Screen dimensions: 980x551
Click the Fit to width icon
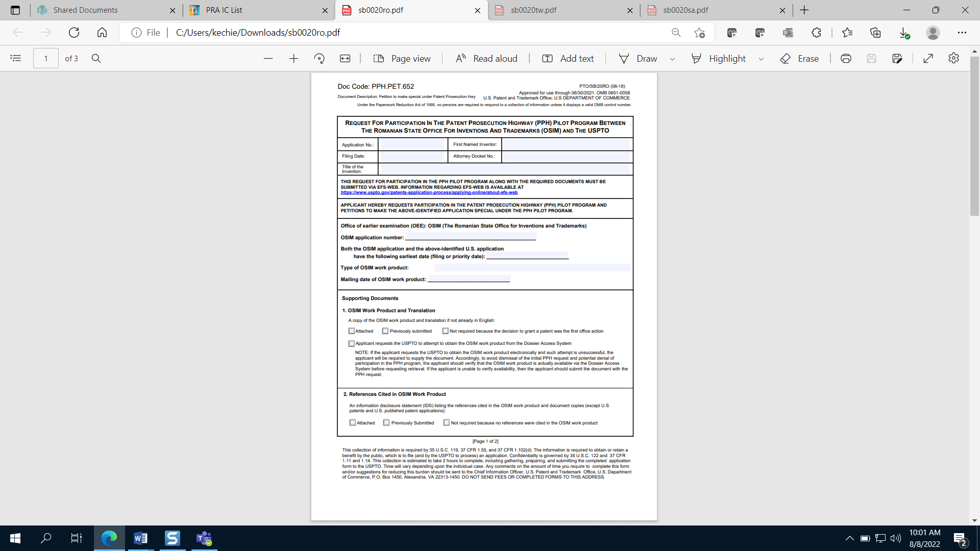345,59
